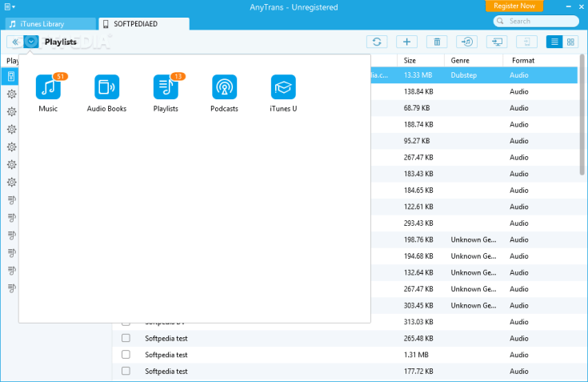Click the Delete trash toolbar button
This screenshot has width=588, height=382.
point(437,42)
